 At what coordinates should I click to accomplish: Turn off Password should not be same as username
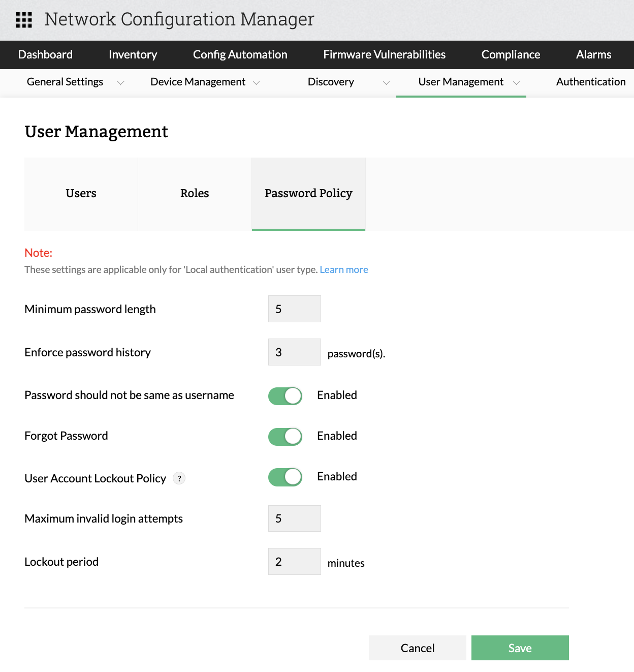(285, 395)
